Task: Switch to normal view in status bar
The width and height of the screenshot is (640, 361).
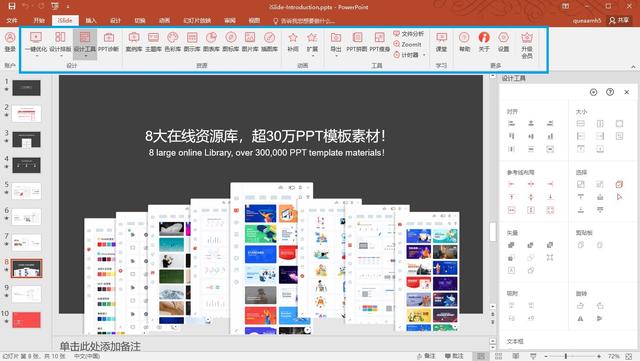Action: click(481, 356)
